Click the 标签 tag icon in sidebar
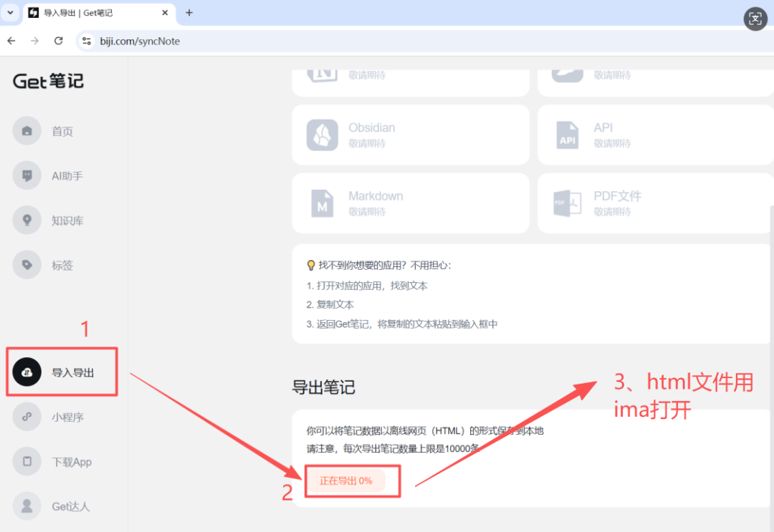774x532 pixels. [27, 265]
